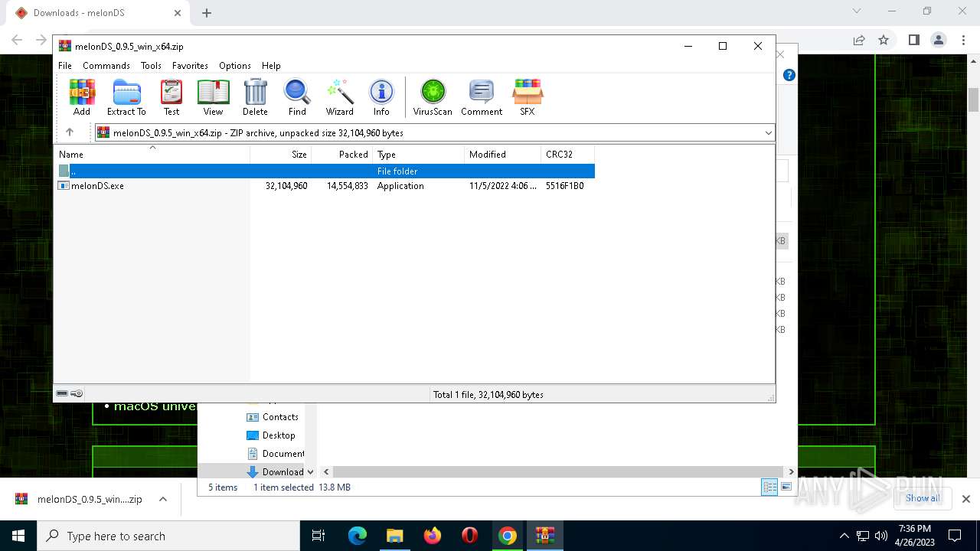The image size is (980, 551).
Task: Create SFX self-extracting archive
Action: 528,97
